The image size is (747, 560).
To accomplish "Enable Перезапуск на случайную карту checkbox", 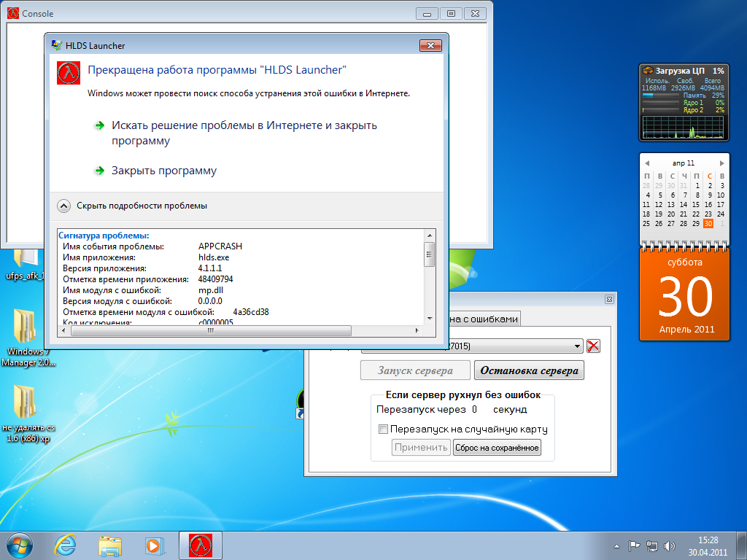I will (383, 429).
